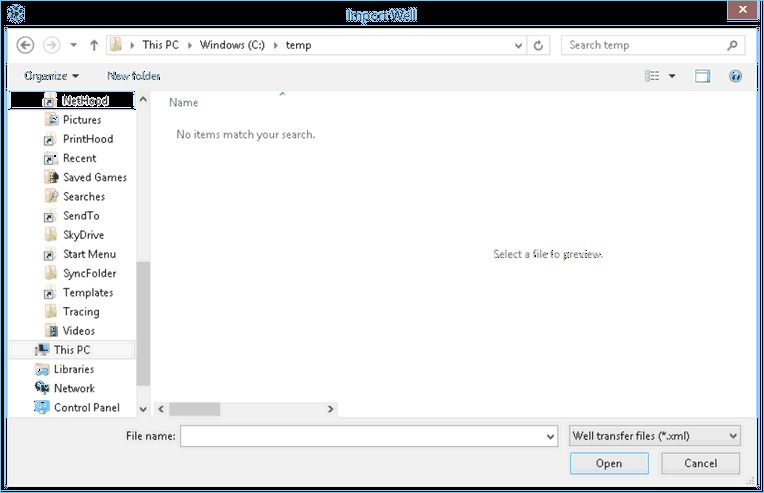
Task: Click the search magnifier icon
Action: [733, 45]
